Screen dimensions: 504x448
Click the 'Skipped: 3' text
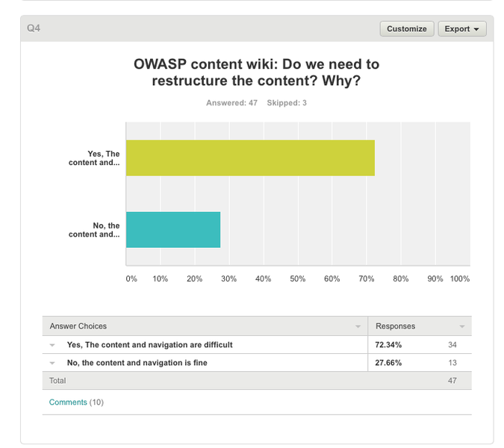287,103
